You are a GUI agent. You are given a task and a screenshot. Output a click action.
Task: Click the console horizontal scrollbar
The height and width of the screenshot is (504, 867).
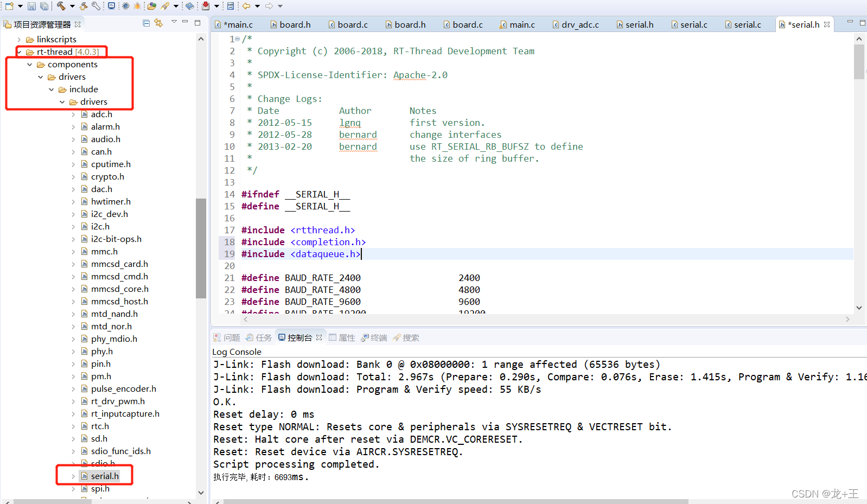456,501
